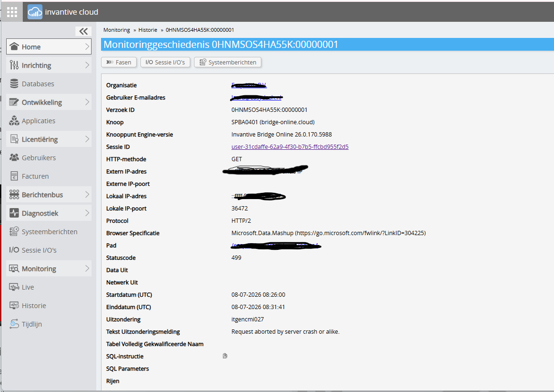Screen dimensions: 554x392
Task: Open Gebruikers in the sidebar
Action: (x=49, y=157)
